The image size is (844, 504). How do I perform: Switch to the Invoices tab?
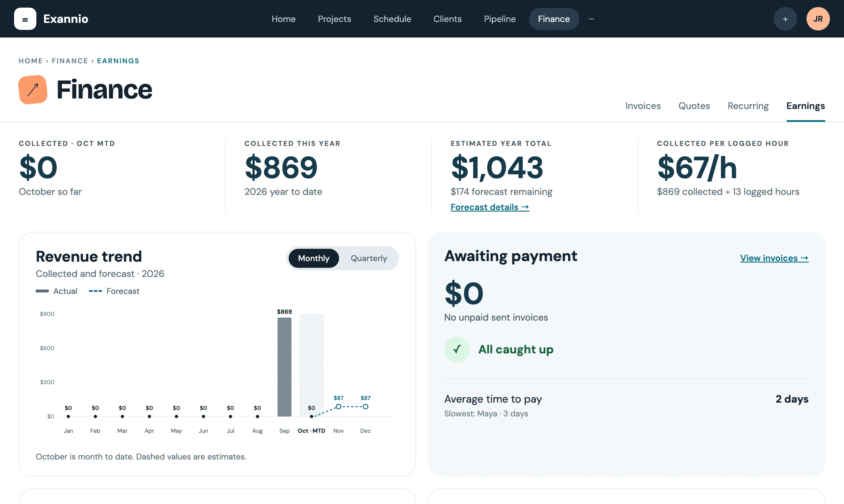643,106
